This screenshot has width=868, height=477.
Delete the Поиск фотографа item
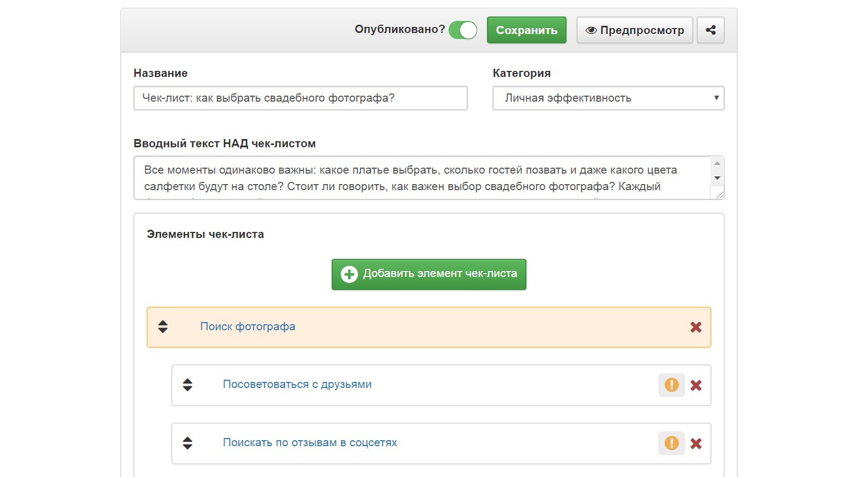(696, 328)
